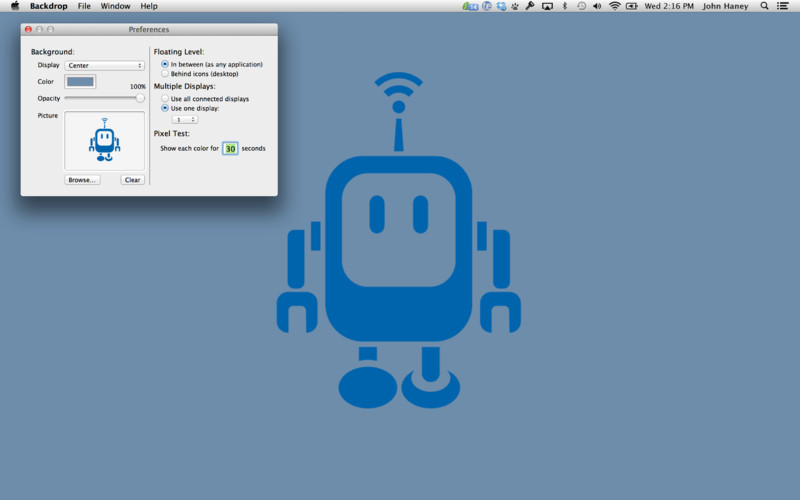
Task: Click the Pixel Test seconds field
Action: click(x=230, y=148)
